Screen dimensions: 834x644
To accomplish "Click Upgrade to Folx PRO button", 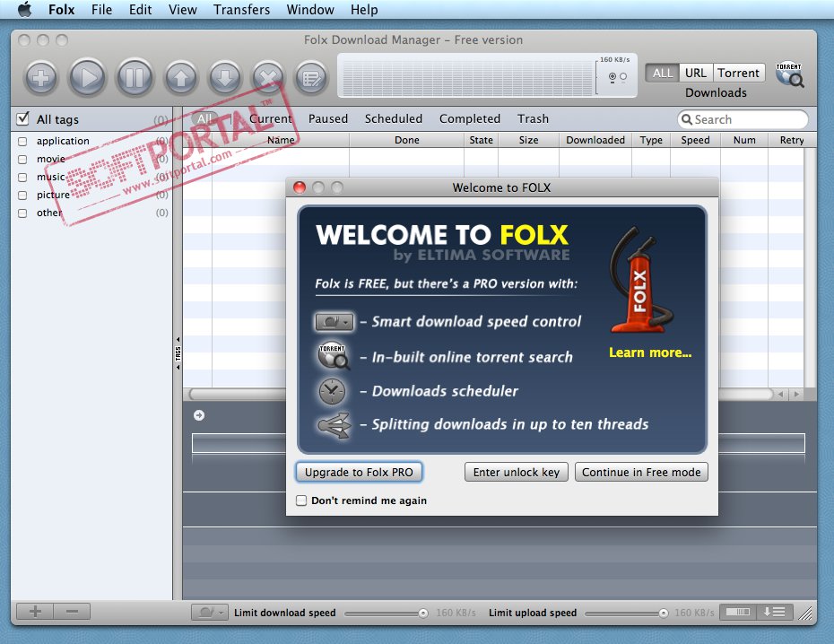I will (x=359, y=472).
